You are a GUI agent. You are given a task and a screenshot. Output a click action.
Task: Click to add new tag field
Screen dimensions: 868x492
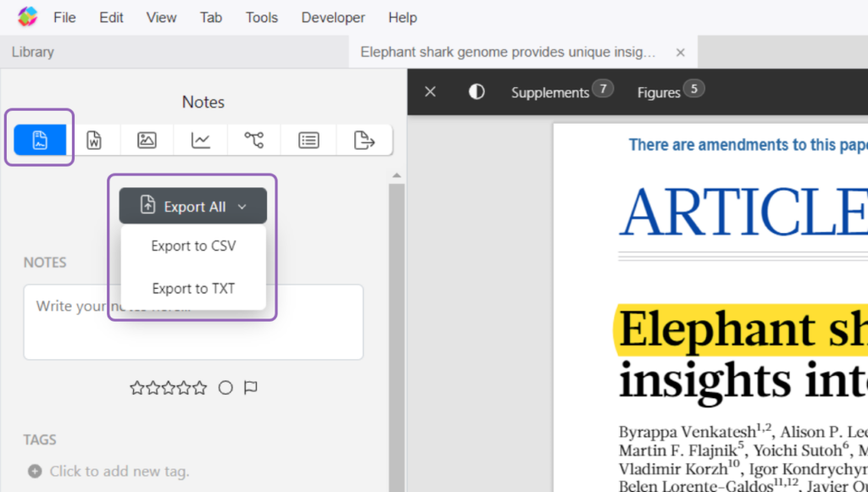pyautogui.click(x=119, y=471)
